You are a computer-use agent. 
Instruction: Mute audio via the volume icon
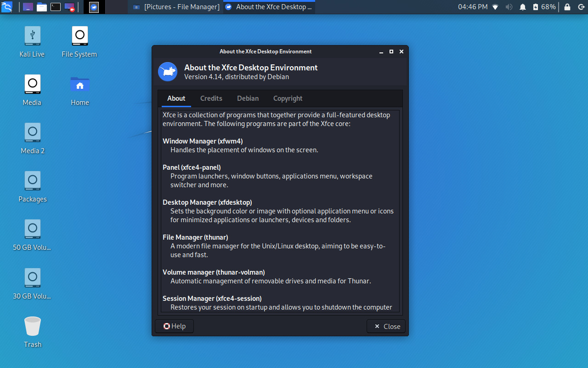pos(509,7)
